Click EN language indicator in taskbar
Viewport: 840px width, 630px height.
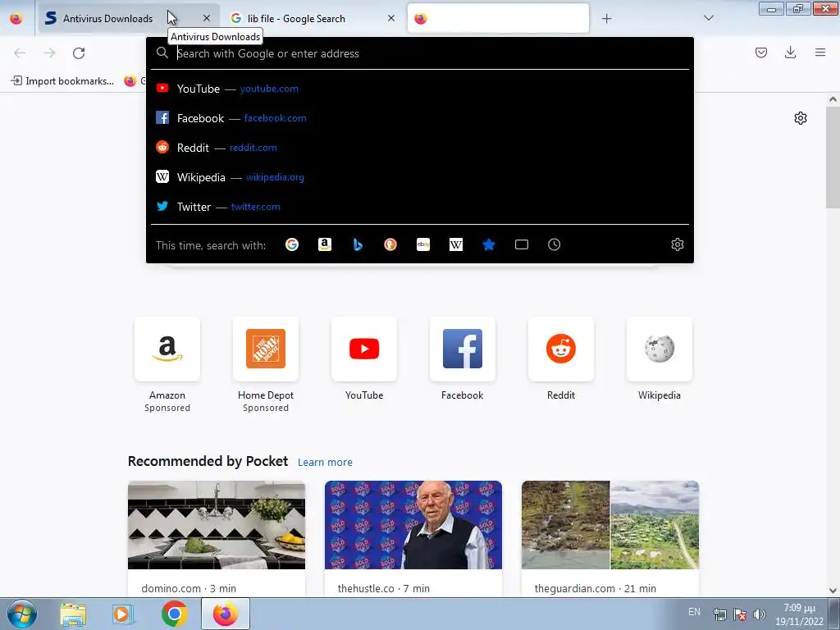(694, 612)
